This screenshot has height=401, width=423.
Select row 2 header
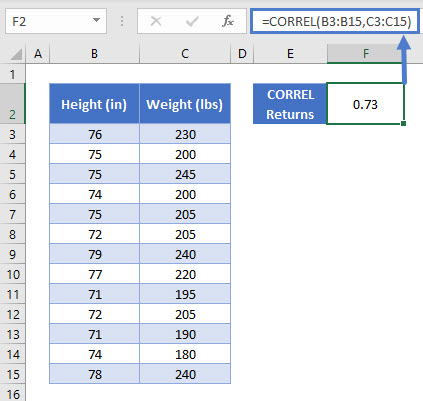point(13,104)
